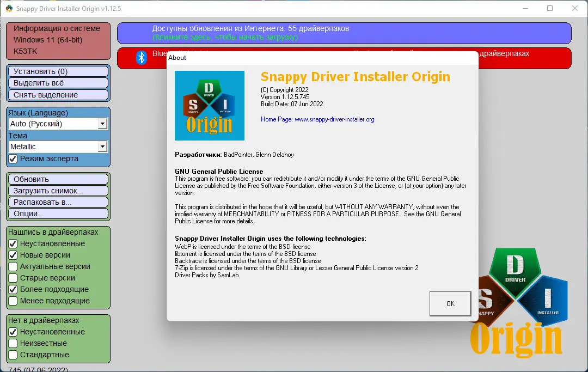Viewport: 588px width, 372px height.
Task: Toggle the Режим эксперта expert mode checkbox
Action: (x=13, y=158)
